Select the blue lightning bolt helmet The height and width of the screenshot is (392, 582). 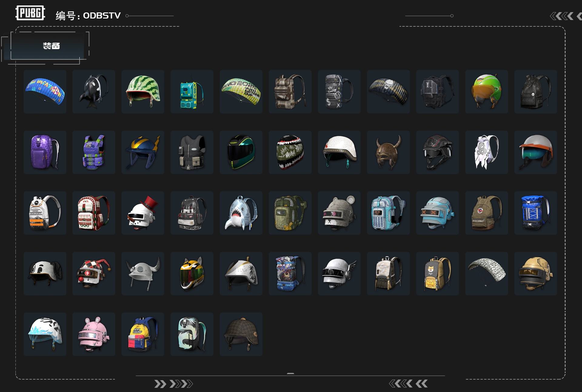click(143, 152)
